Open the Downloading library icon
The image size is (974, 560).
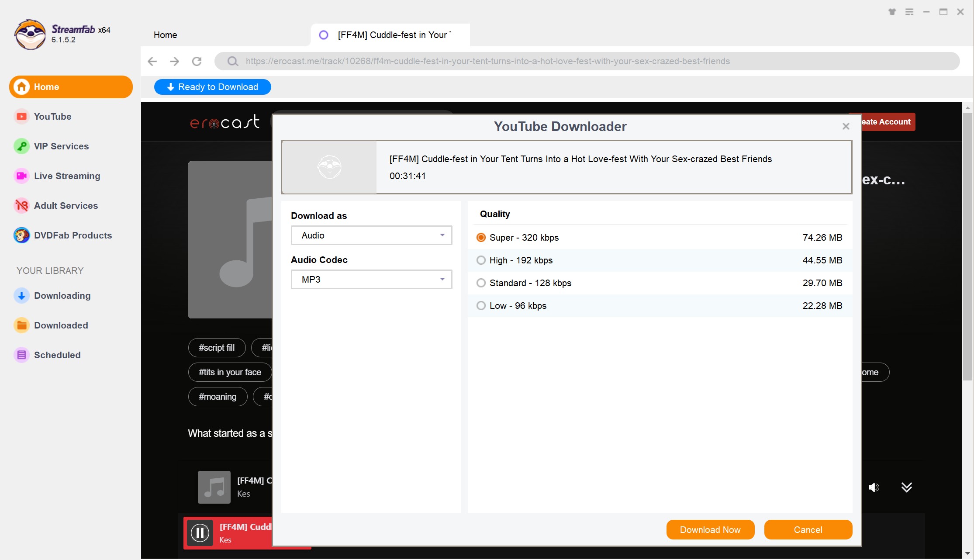pos(21,296)
